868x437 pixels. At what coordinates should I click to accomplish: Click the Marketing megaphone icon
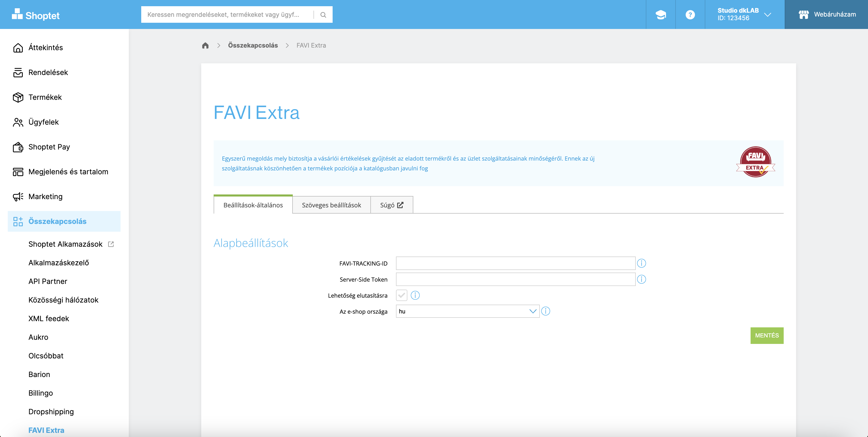(x=18, y=197)
